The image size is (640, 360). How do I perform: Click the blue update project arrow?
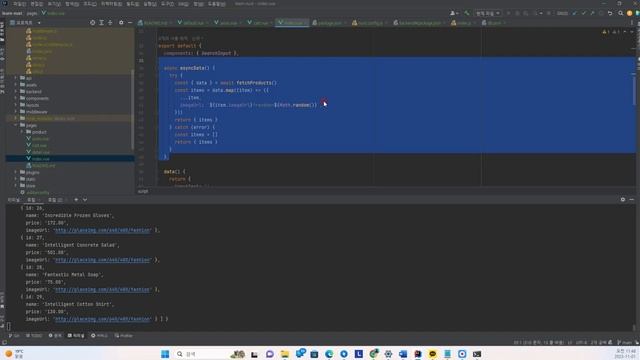575,13
